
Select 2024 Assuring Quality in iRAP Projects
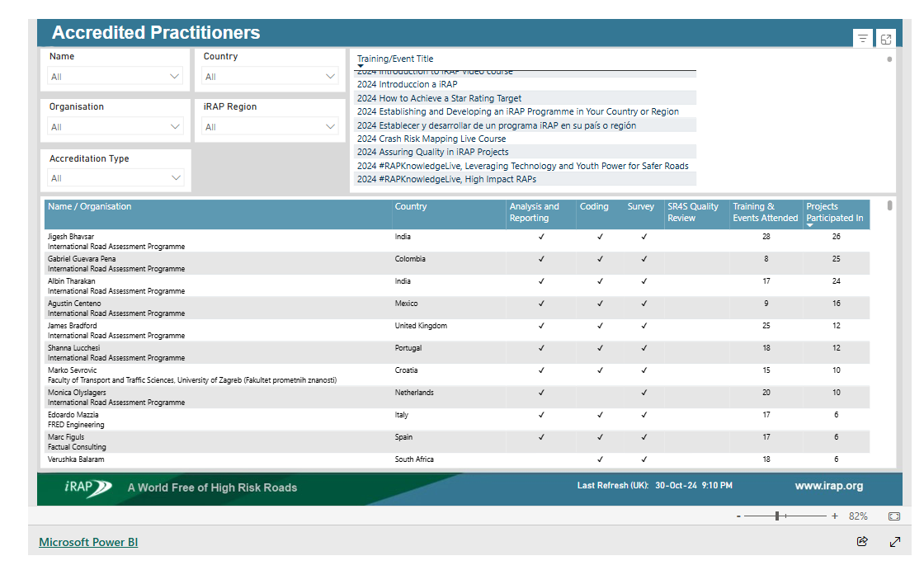[x=525, y=152]
